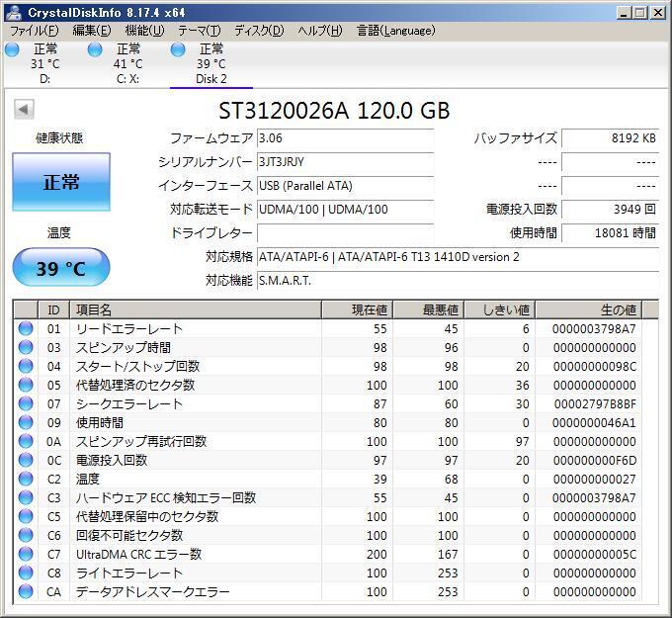Image resolution: width=672 pixels, height=618 pixels.
Task: Select the UltraDMA CRC エラー数 attribute name
Action: pyautogui.click(x=139, y=555)
